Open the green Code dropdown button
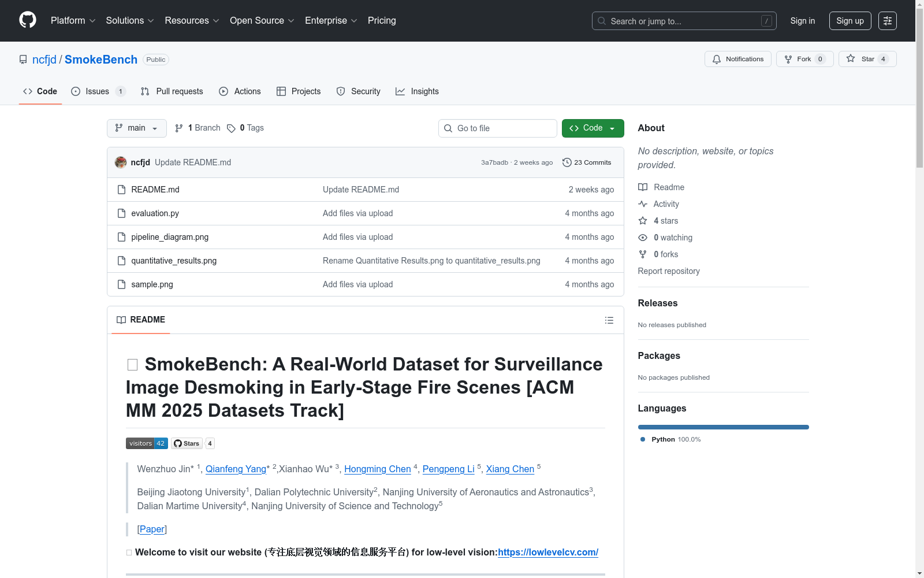Image resolution: width=924 pixels, height=578 pixels. pos(593,128)
